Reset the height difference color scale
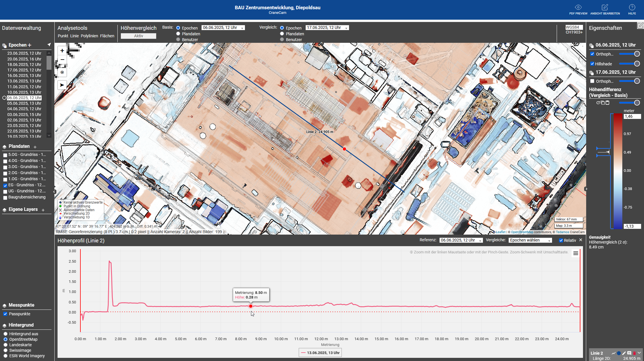Viewport: 644px width, 361px height. point(598,103)
